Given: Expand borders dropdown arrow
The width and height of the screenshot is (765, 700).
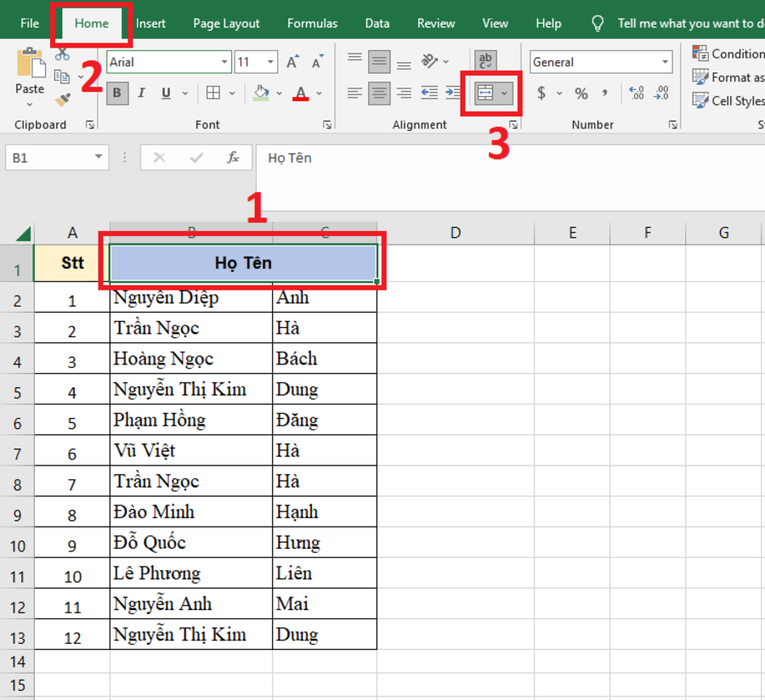Looking at the screenshot, I should pos(232,93).
